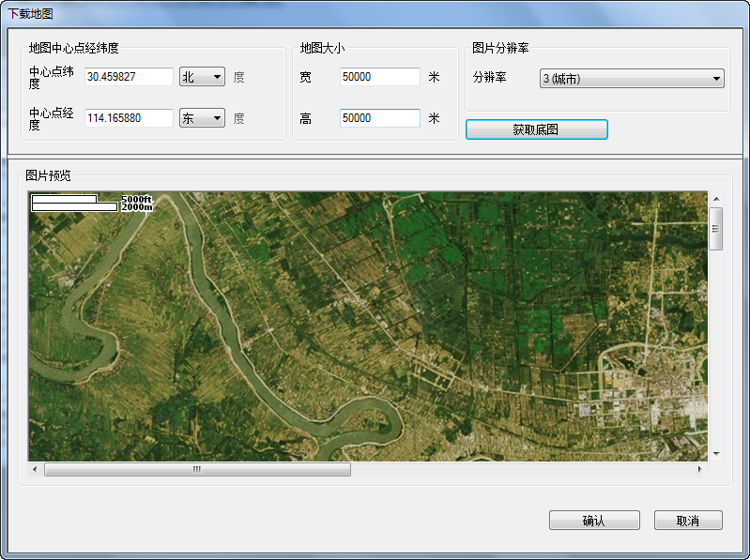Click the 获取底图 button

(537, 129)
